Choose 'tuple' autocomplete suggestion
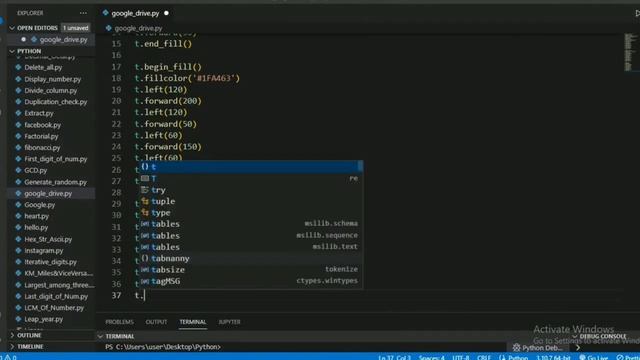 (x=251, y=201)
